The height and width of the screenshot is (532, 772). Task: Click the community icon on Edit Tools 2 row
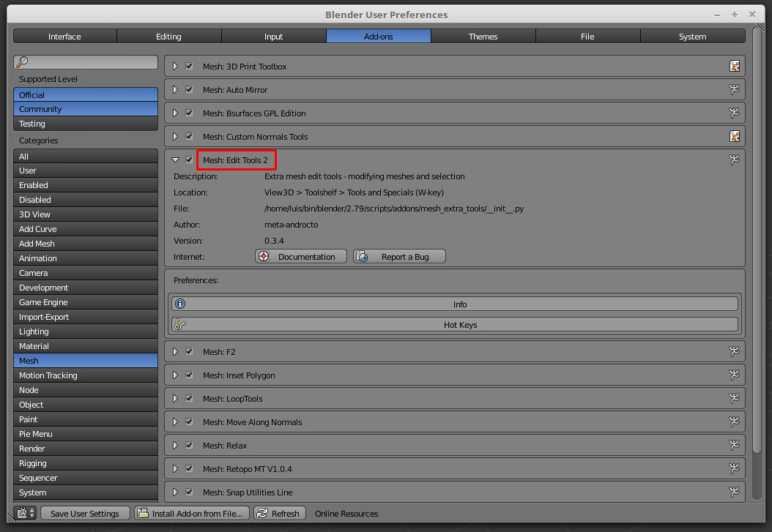pos(734,160)
